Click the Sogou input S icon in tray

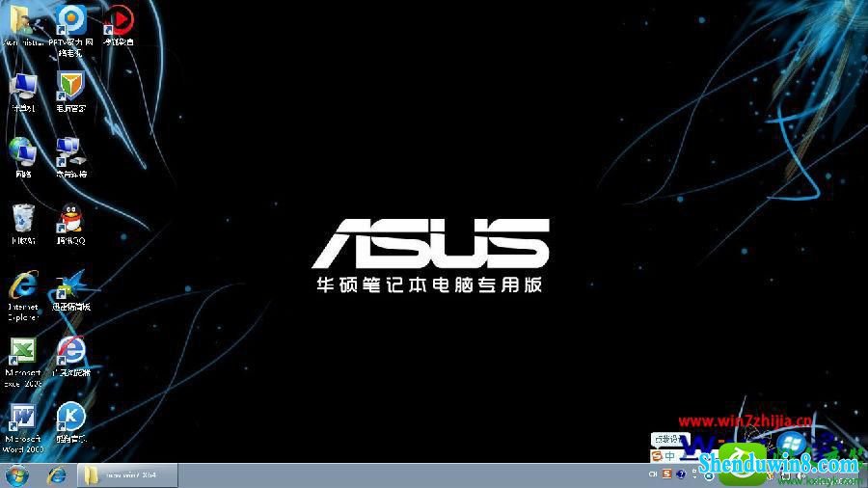pos(666,474)
